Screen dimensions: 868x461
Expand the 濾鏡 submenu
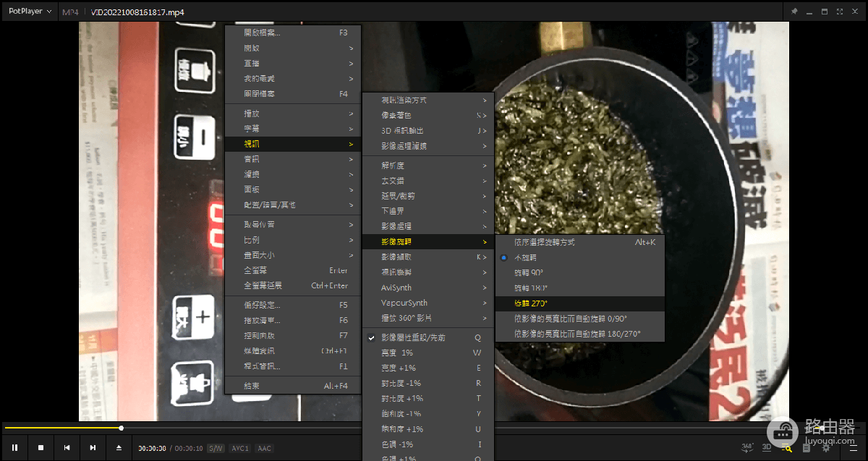[293, 174]
